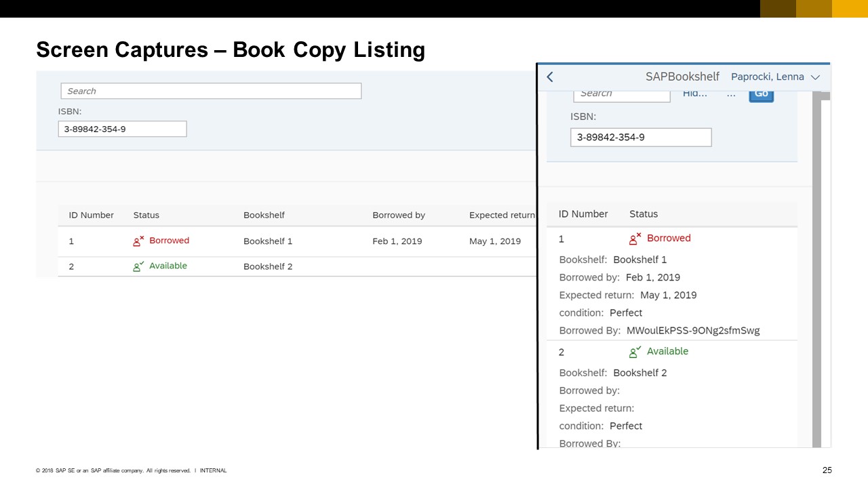Focus the Search field in desktop view
The width and height of the screenshot is (868, 488).
[x=211, y=91]
